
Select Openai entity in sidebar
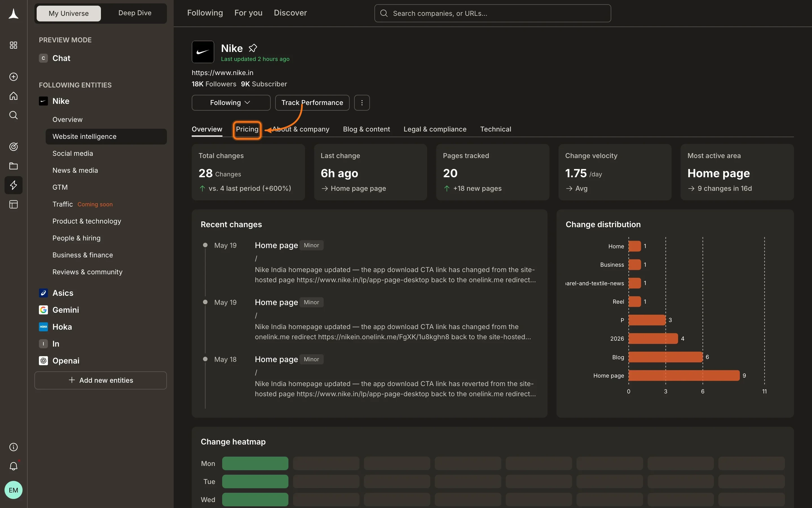click(59, 361)
